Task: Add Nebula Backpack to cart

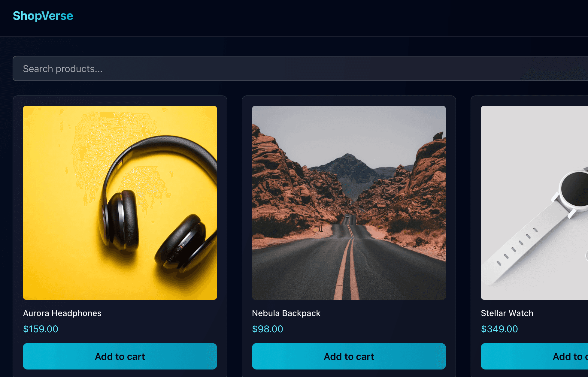Action: coord(349,356)
